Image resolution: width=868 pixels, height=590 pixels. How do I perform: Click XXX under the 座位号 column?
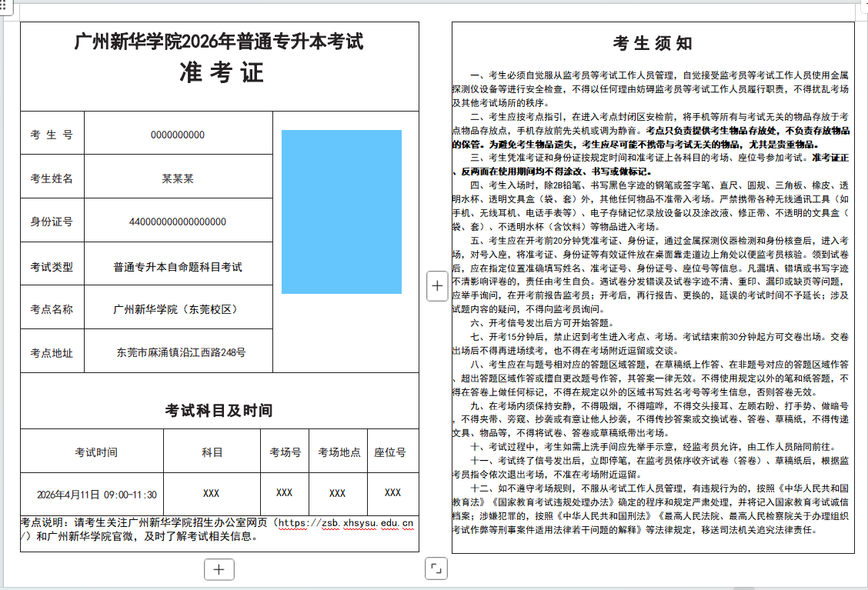click(x=392, y=492)
